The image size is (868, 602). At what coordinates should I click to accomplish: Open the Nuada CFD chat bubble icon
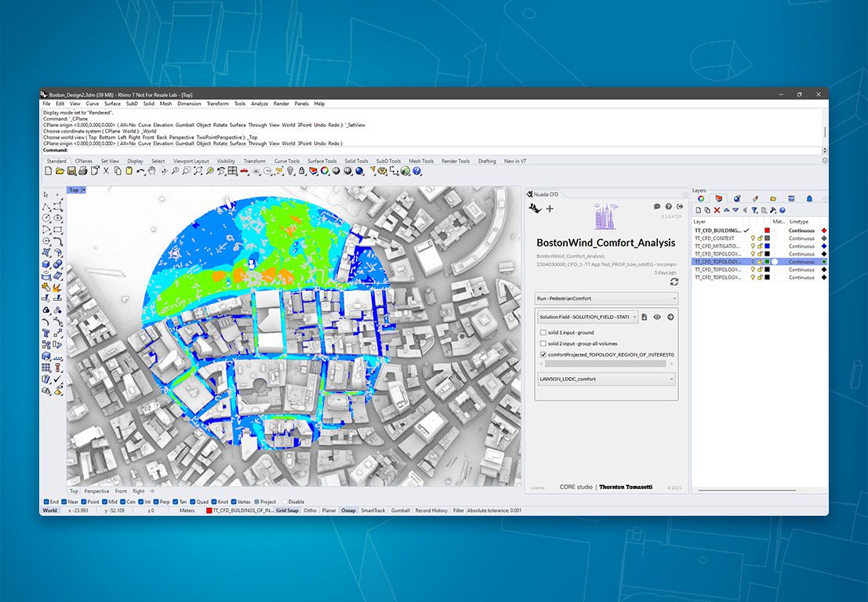point(657,206)
